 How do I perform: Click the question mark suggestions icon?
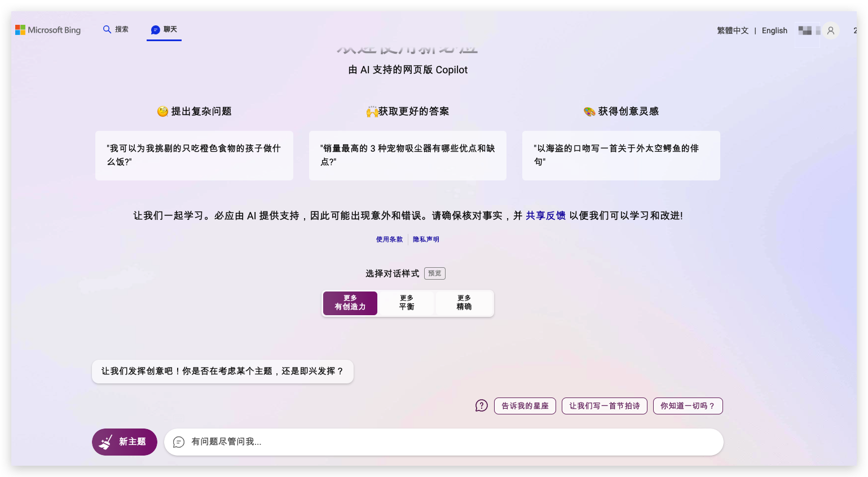(x=481, y=405)
